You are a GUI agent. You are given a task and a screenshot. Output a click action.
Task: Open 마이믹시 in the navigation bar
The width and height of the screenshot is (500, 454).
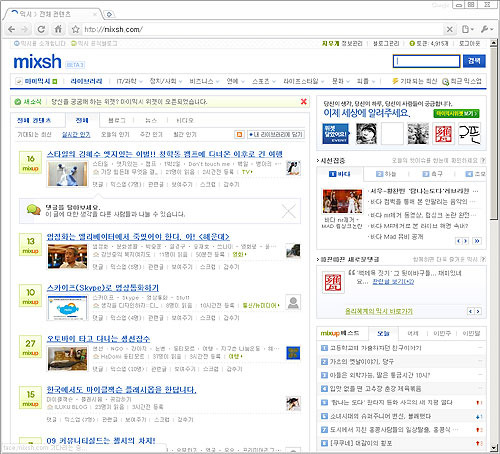click(37, 81)
